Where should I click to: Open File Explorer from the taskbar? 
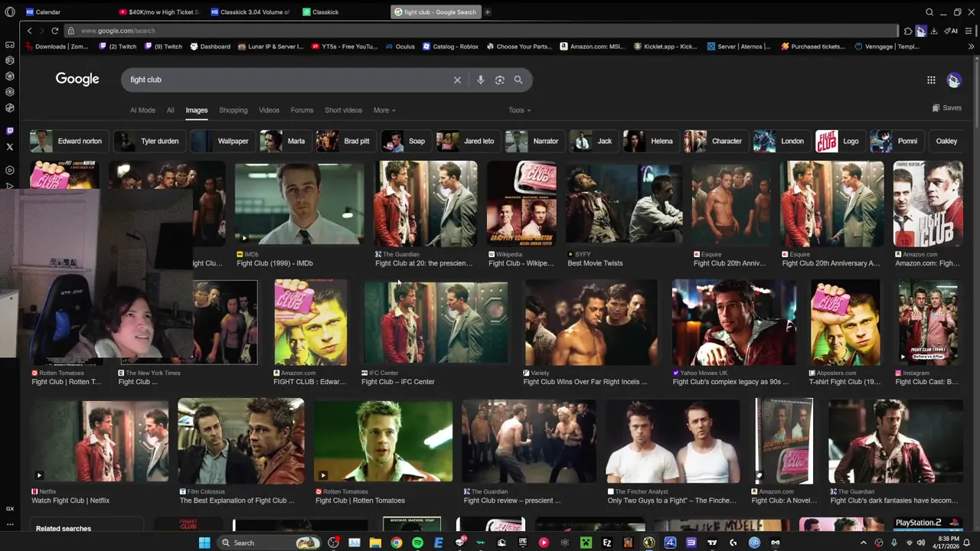(375, 543)
